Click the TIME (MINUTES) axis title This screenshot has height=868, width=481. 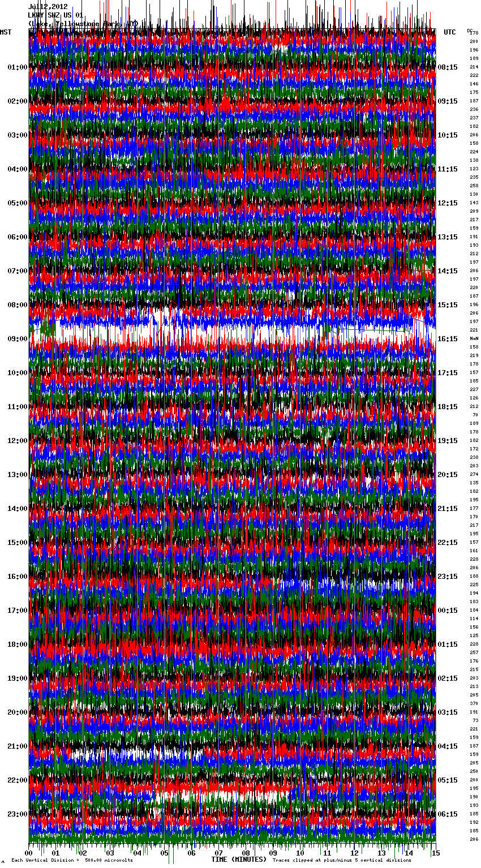point(239,860)
